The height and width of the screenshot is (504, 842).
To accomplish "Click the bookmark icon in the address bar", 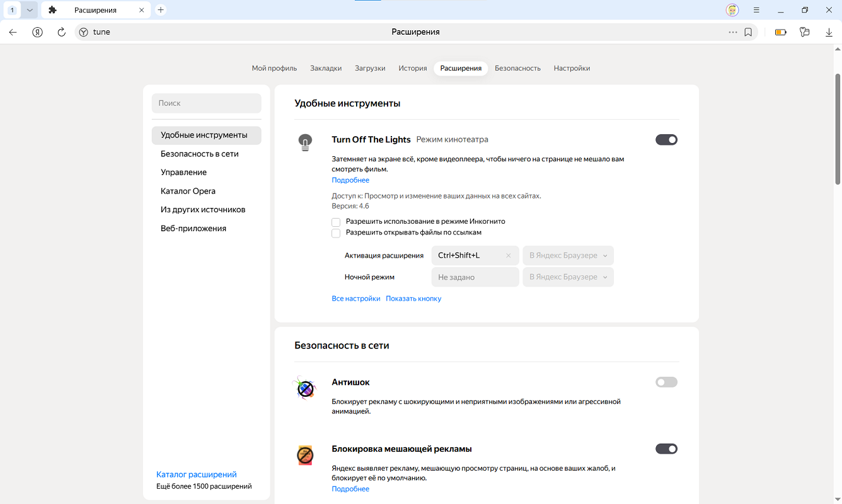I will [x=748, y=32].
